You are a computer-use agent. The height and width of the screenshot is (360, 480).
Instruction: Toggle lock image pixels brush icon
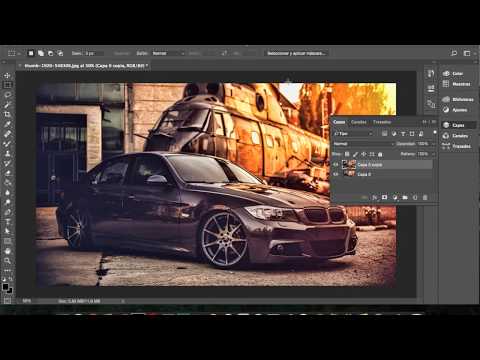pos(355,154)
